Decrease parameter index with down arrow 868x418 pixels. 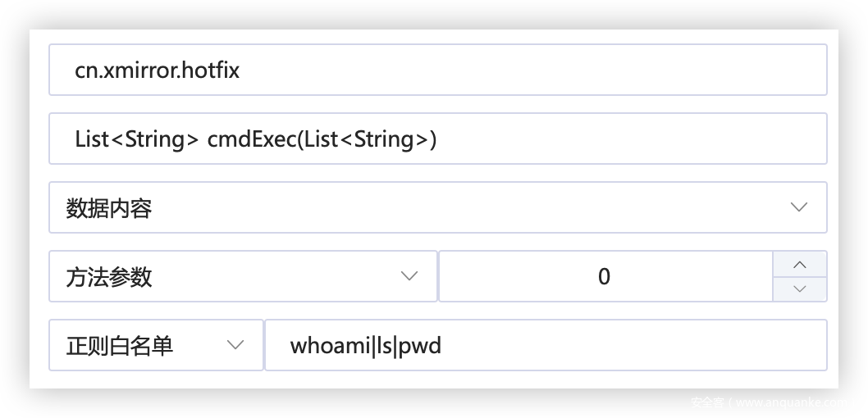pos(800,289)
